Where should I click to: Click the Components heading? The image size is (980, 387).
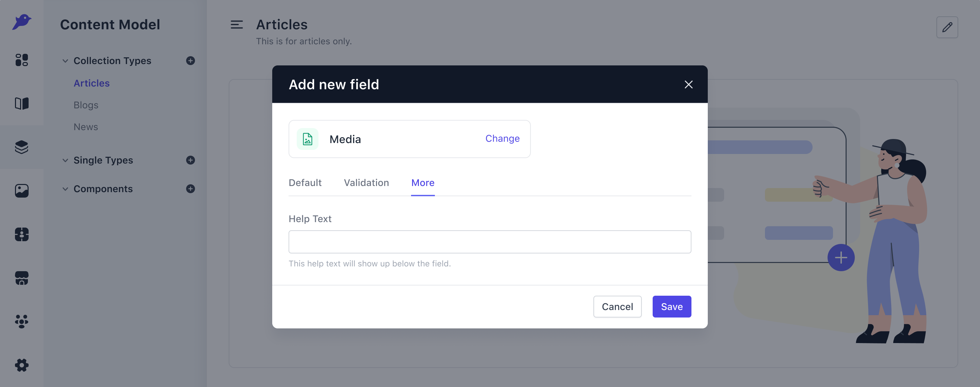tap(103, 189)
